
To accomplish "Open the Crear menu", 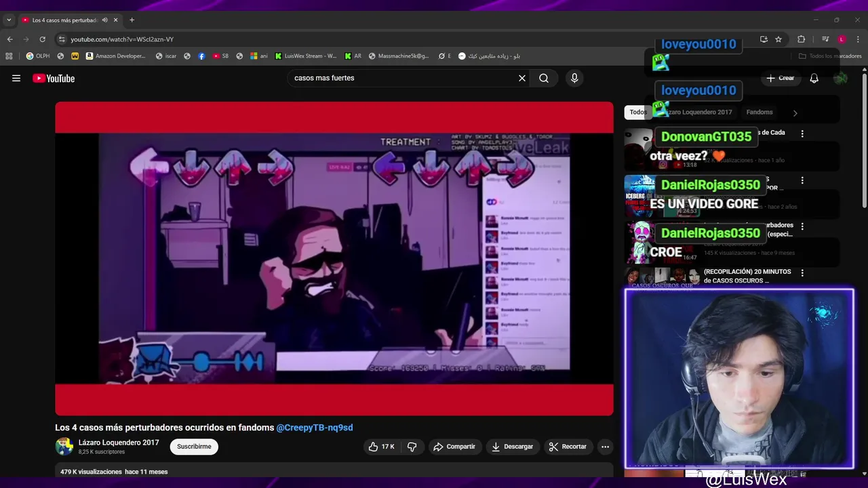I will click(781, 78).
